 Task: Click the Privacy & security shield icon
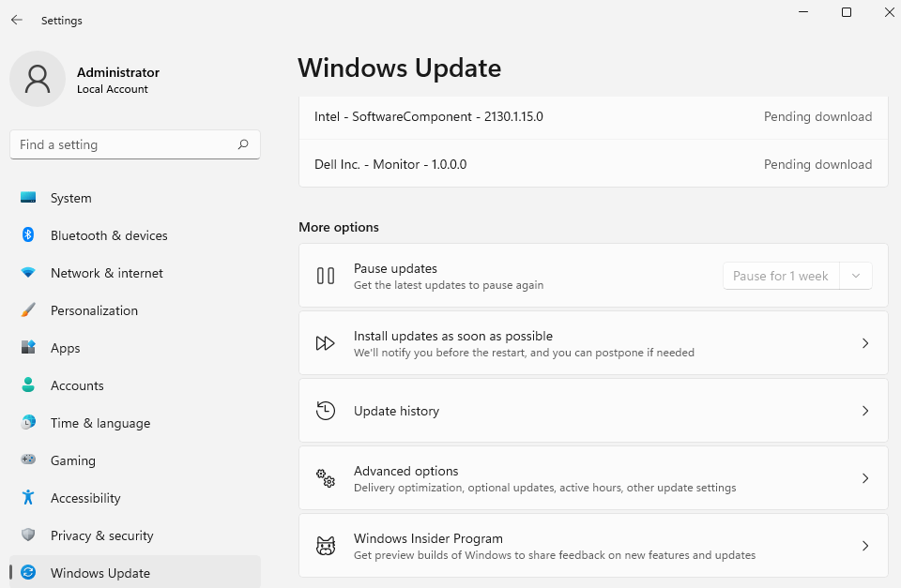click(28, 535)
